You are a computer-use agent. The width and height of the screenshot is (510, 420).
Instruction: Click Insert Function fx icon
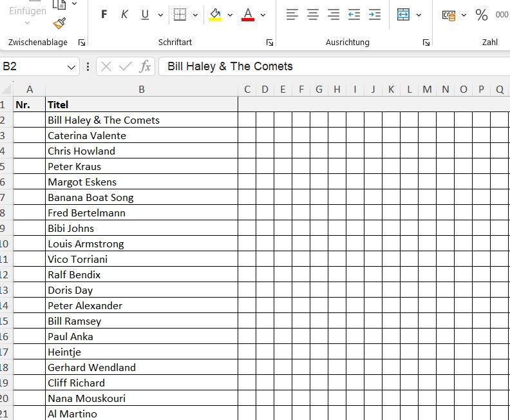pos(145,66)
